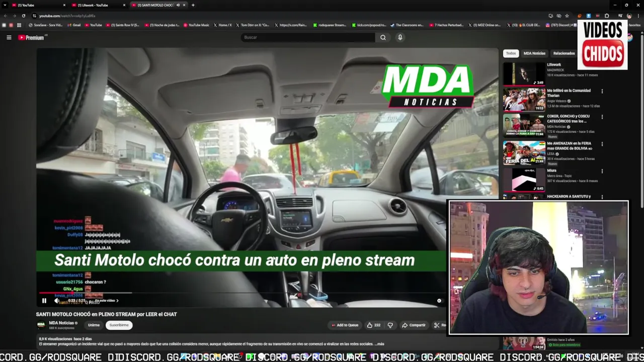Open the 'FERIA DEL ALTO' Bolivia video thumbnail
The height and width of the screenshot is (362, 644).
(524, 152)
